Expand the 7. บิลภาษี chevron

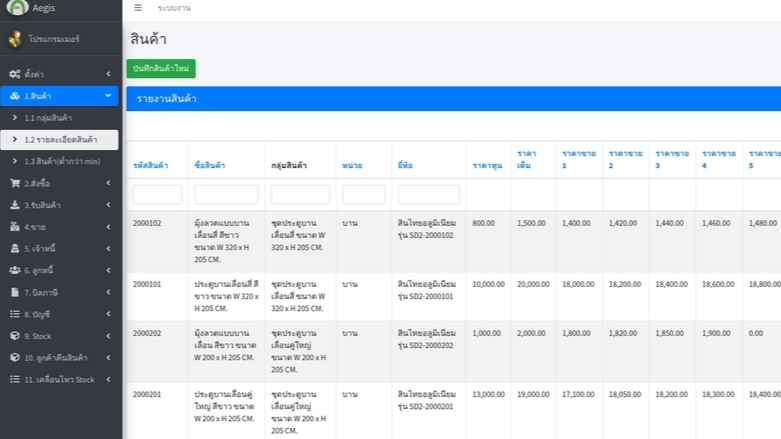(108, 293)
